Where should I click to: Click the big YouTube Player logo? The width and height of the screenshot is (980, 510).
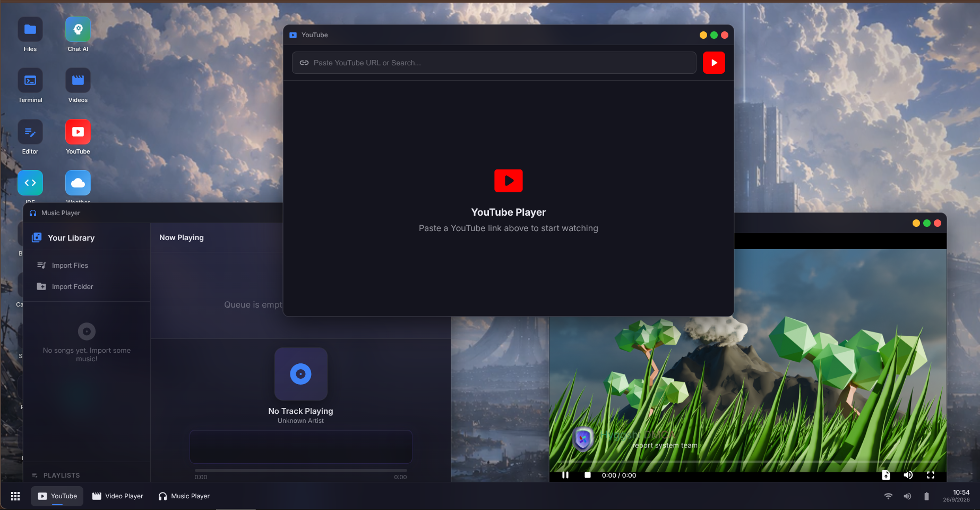coord(509,181)
